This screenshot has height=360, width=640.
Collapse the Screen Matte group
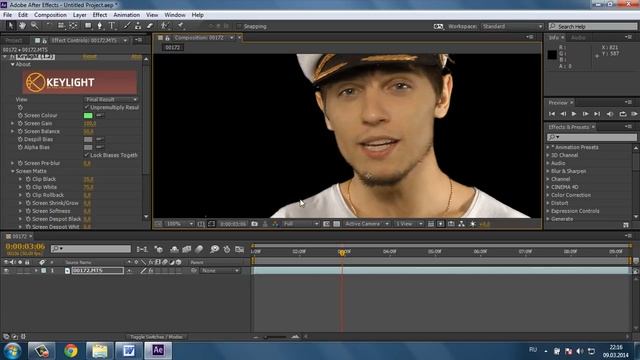[x=13, y=171]
